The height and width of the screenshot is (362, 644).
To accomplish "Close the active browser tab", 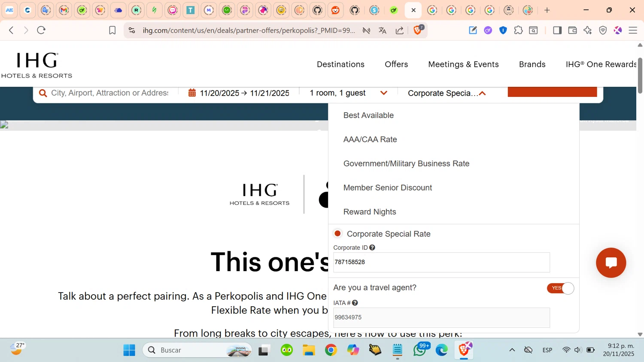I will 413,10.
